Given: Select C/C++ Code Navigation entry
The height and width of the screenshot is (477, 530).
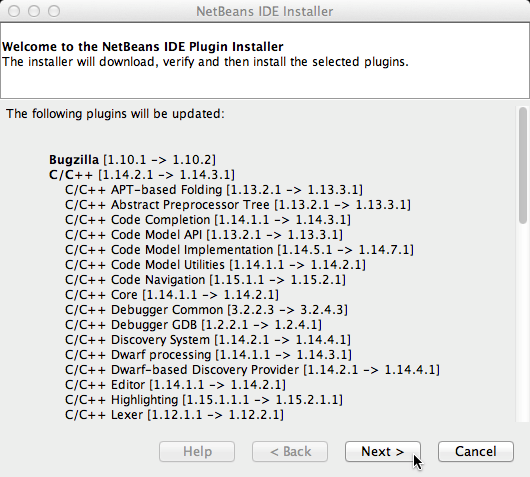Looking at the screenshot, I should point(205,280).
